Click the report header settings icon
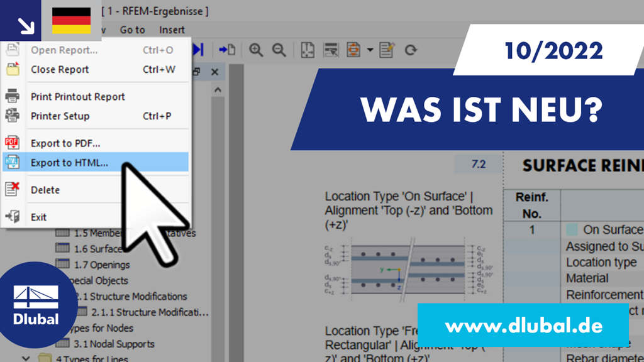This screenshot has height=362, width=644. 331,50
